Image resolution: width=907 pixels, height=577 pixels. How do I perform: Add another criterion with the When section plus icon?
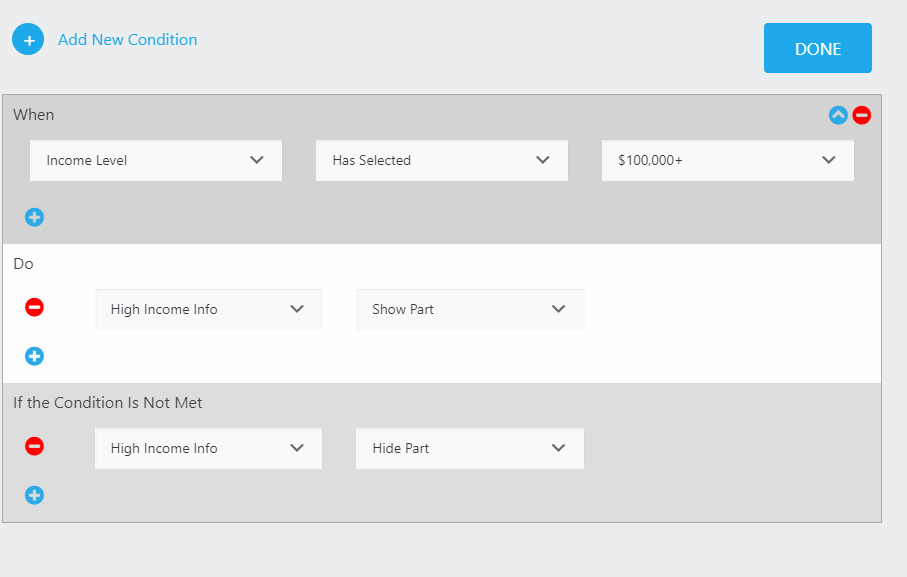pyautogui.click(x=34, y=217)
